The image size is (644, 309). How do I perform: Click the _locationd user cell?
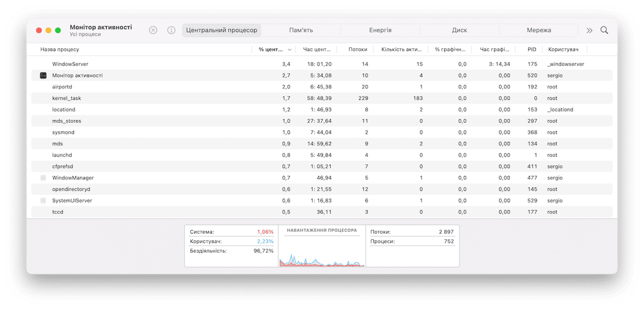point(560,110)
